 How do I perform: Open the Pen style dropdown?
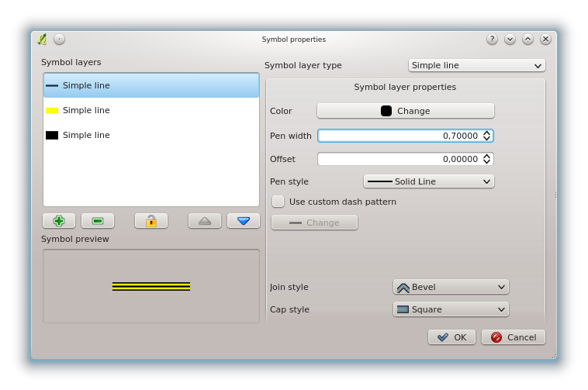tap(428, 181)
